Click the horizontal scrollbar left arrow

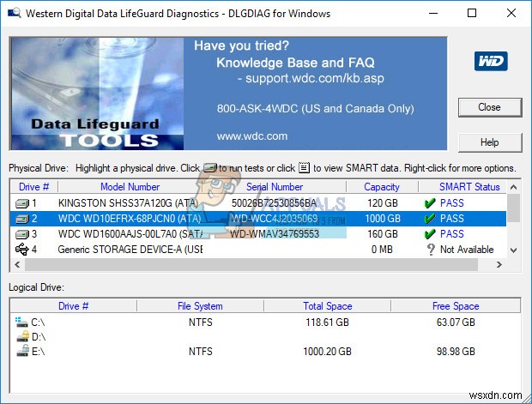pos(18,264)
